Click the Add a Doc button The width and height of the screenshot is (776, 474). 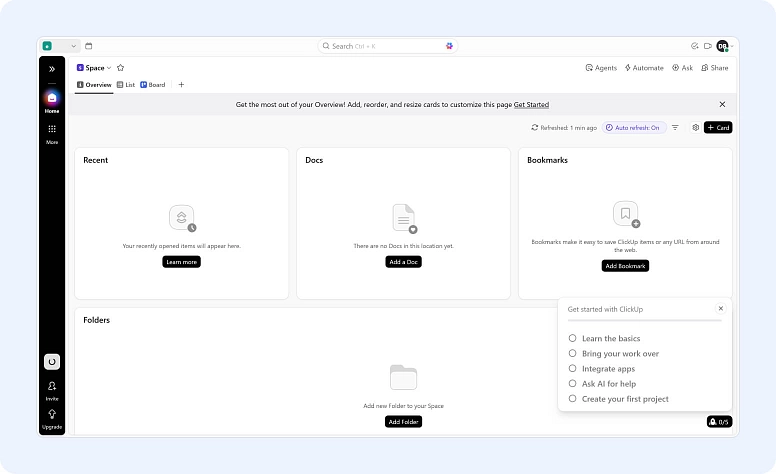pyautogui.click(x=404, y=262)
